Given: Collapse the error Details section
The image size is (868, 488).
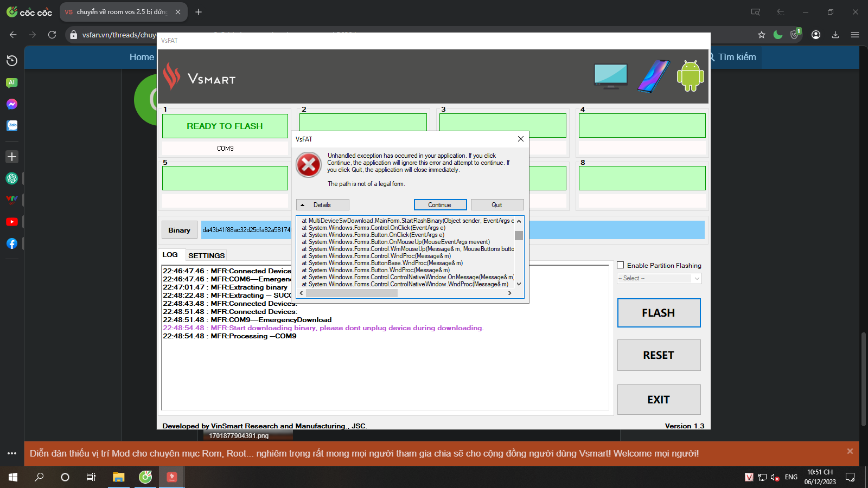Looking at the screenshot, I should 323,205.
